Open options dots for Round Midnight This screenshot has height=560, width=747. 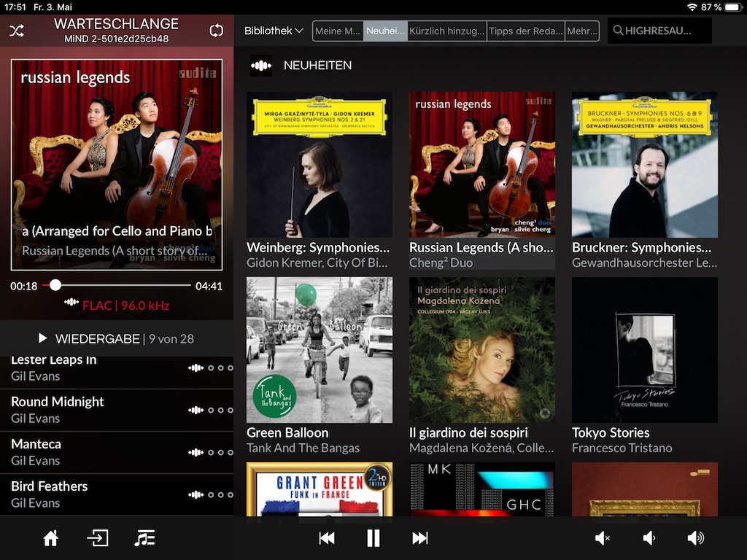pos(220,410)
